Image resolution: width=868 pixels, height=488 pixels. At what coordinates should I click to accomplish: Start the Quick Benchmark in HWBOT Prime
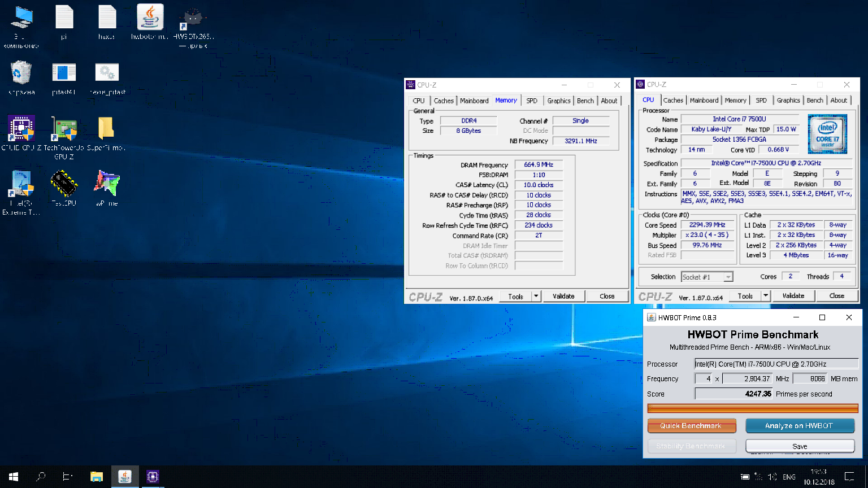coord(692,425)
